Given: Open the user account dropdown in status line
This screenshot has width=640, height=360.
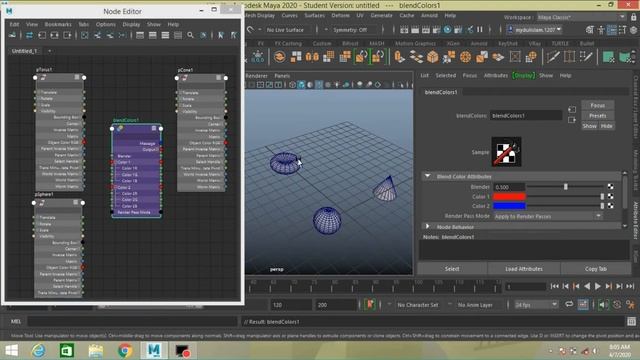Looking at the screenshot, I should coord(534,30).
